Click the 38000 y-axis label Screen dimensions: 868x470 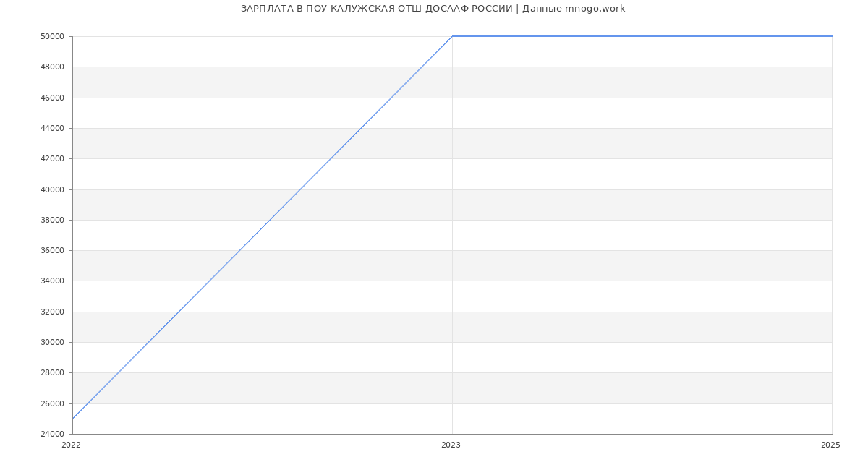52,220
